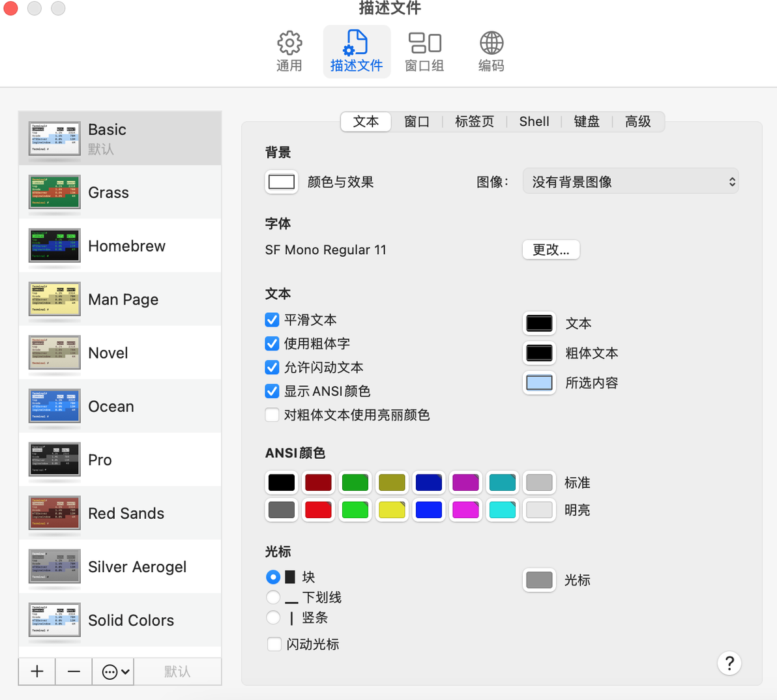Open the help question mark button

pos(729,663)
